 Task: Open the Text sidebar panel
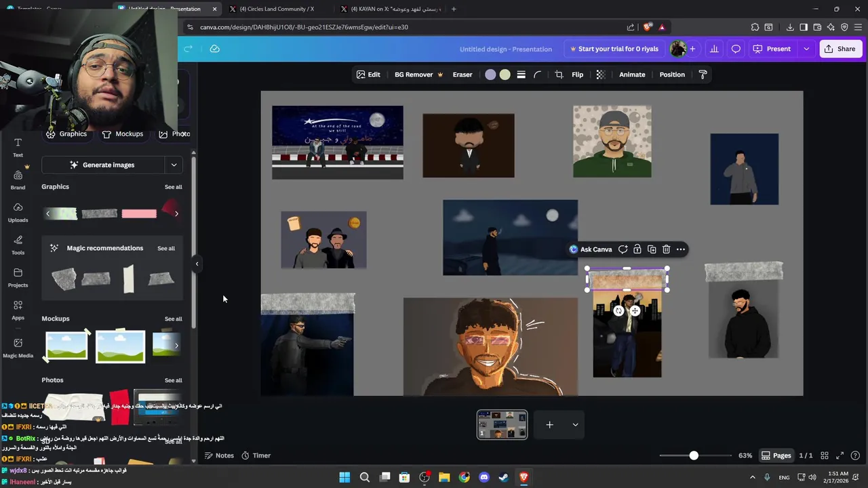18,147
